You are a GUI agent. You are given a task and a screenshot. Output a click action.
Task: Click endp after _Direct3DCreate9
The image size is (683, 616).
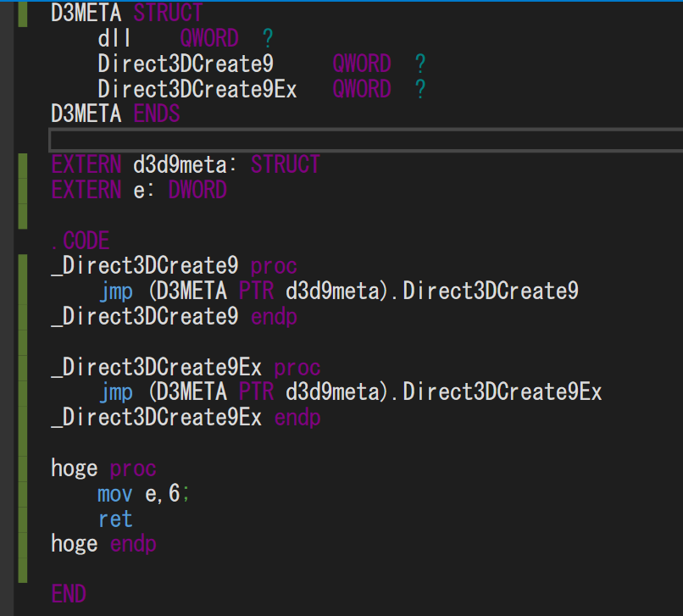tap(274, 316)
